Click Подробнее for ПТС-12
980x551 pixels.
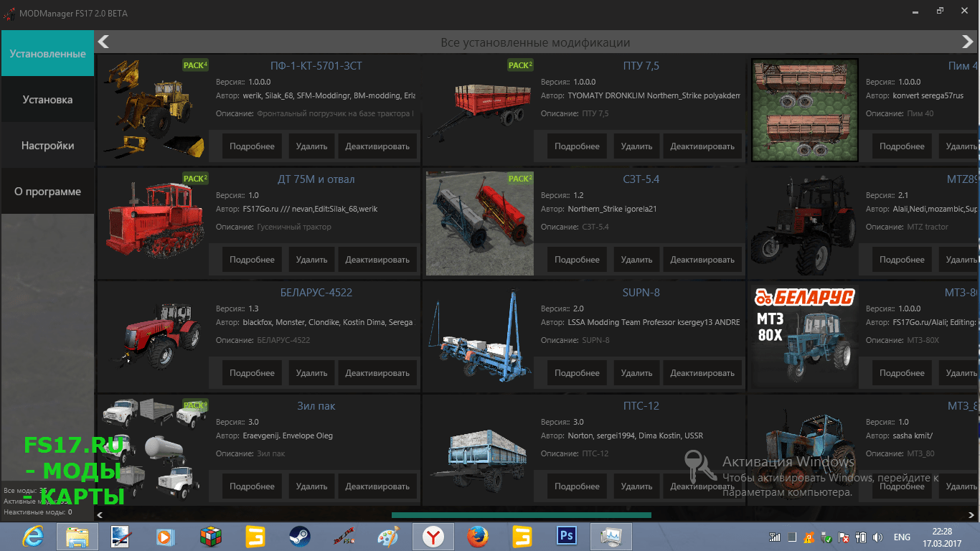pyautogui.click(x=577, y=486)
